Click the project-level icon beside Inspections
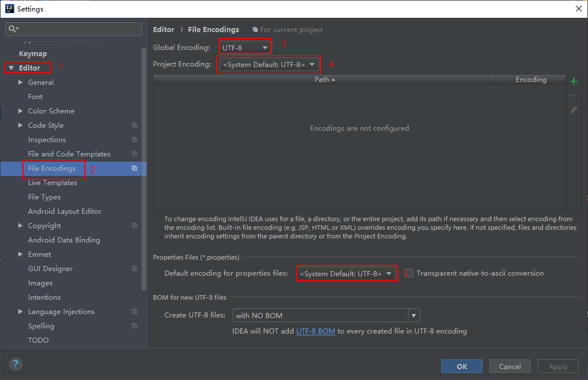The image size is (588, 380). pos(134,139)
